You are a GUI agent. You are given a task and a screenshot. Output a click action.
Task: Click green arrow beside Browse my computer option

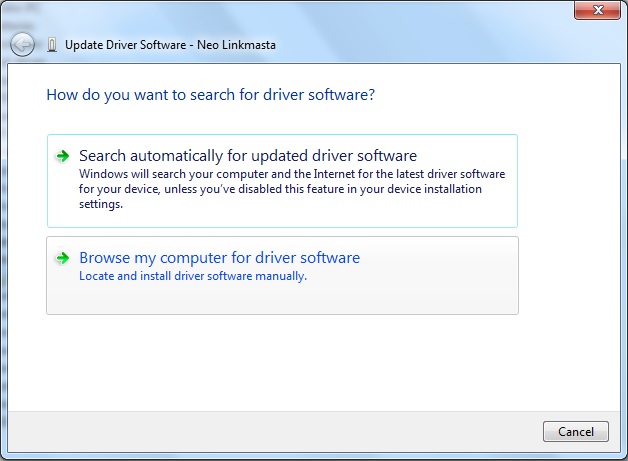point(62,258)
